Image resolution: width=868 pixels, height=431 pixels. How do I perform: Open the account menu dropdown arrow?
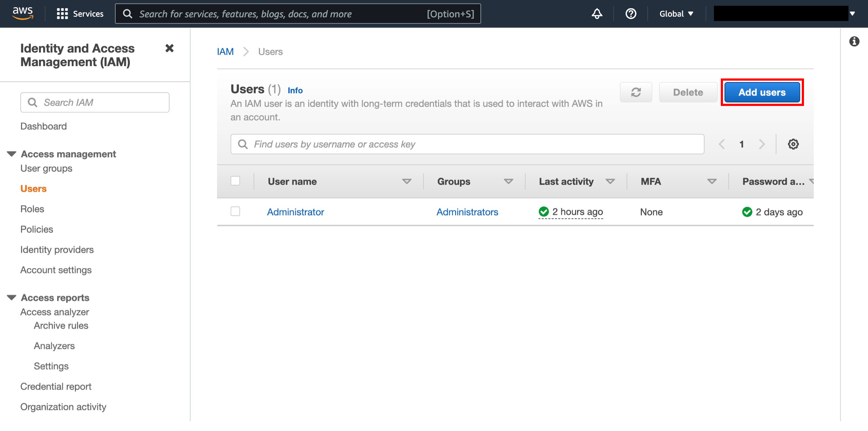(x=852, y=14)
